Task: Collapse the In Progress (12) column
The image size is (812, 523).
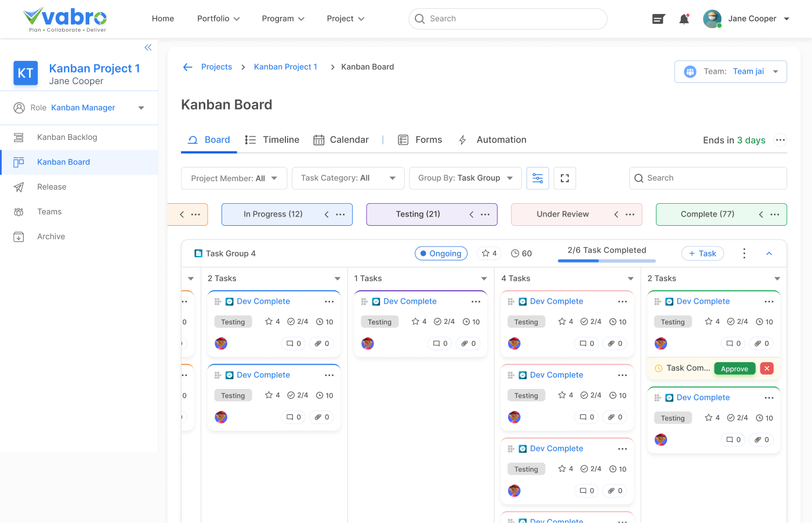Action: [x=327, y=215]
